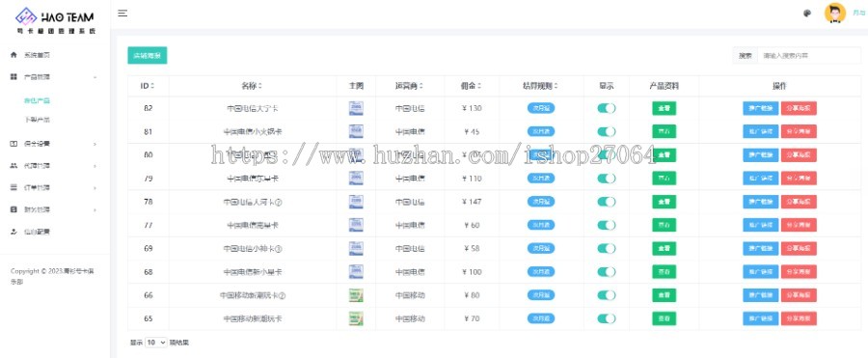Image resolution: width=868 pixels, height=358 pixels.
Task: Expand the finance management chevron in sidebar
Action: coord(95,210)
